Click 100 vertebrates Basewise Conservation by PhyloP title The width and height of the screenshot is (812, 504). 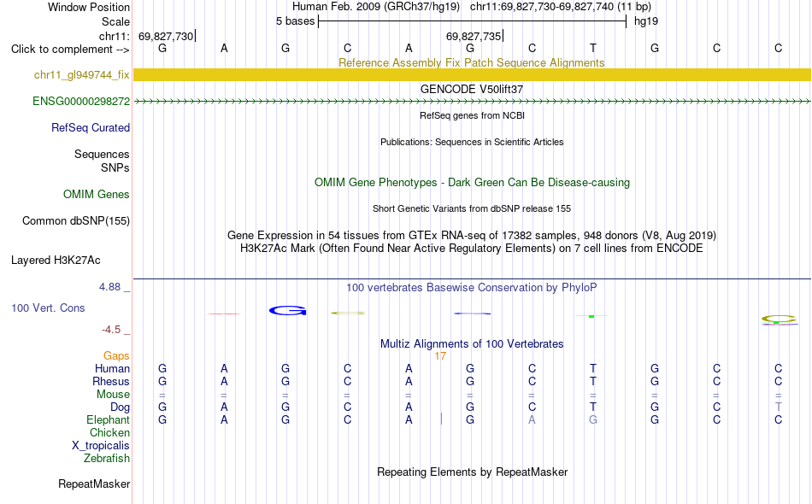pos(472,288)
